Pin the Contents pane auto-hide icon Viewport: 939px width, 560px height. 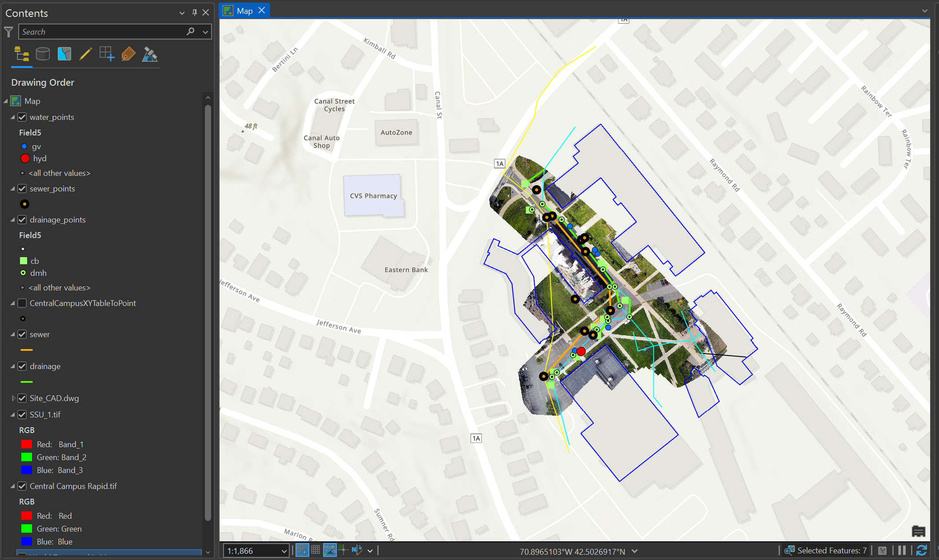(x=194, y=13)
